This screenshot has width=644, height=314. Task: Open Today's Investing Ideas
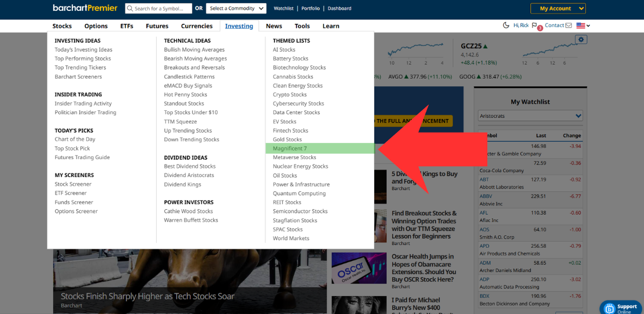click(83, 49)
